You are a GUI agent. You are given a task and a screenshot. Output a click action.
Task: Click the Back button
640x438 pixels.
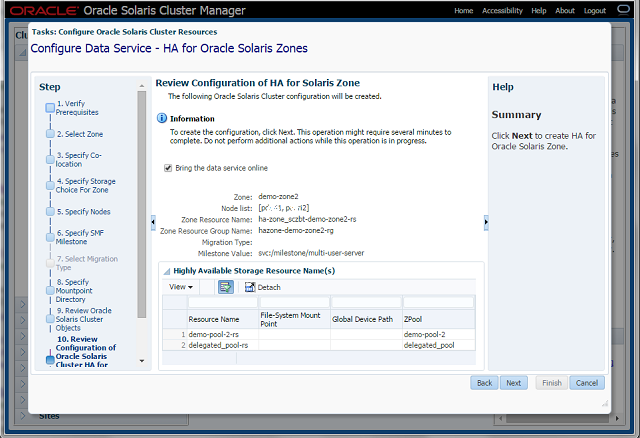coord(484,383)
